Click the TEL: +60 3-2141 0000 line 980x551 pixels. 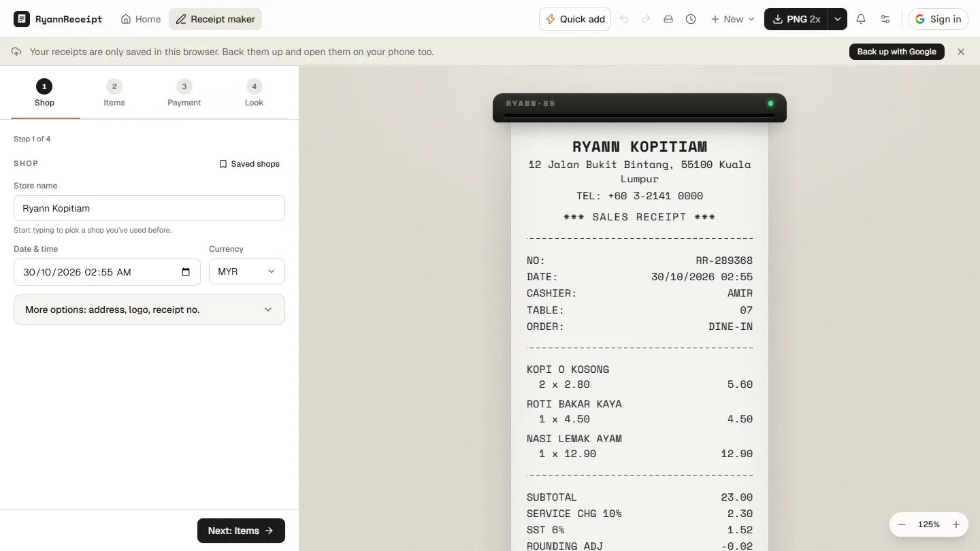pyautogui.click(x=640, y=196)
